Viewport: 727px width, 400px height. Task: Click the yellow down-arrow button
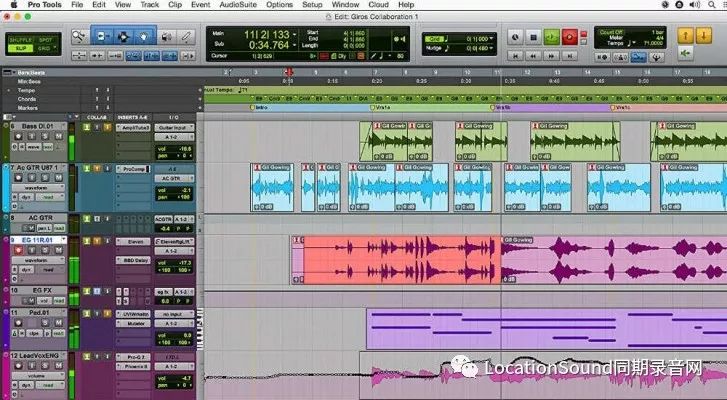click(x=703, y=35)
